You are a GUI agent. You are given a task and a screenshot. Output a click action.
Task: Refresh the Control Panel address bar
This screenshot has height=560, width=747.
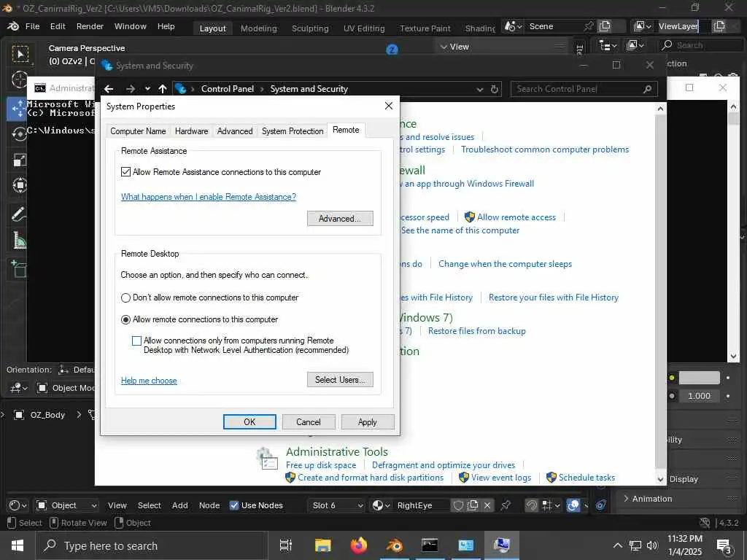pyautogui.click(x=495, y=89)
